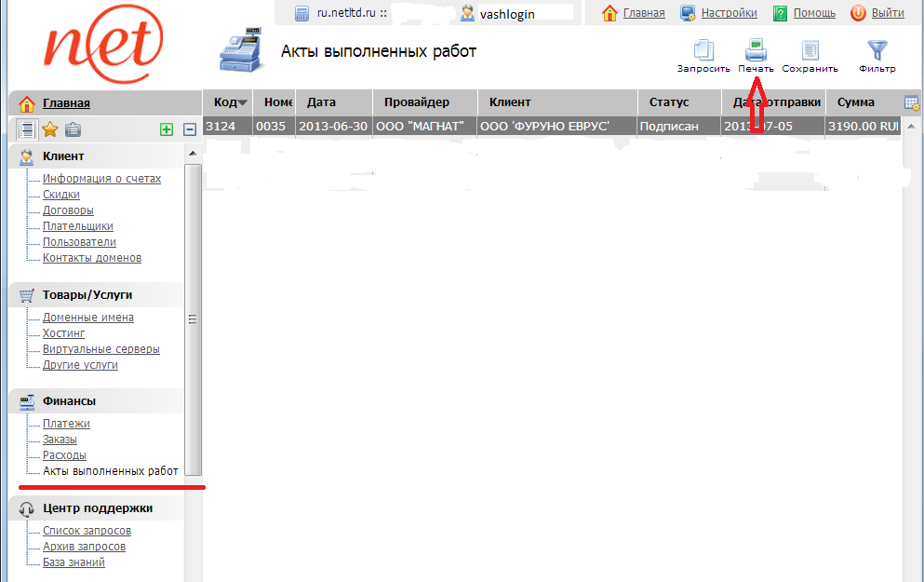
Task: Open table column settings grid icon
Action: [912, 102]
